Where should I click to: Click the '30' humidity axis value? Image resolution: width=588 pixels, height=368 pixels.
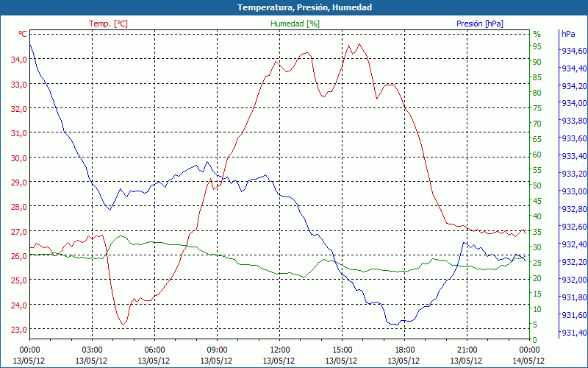(x=537, y=247)
